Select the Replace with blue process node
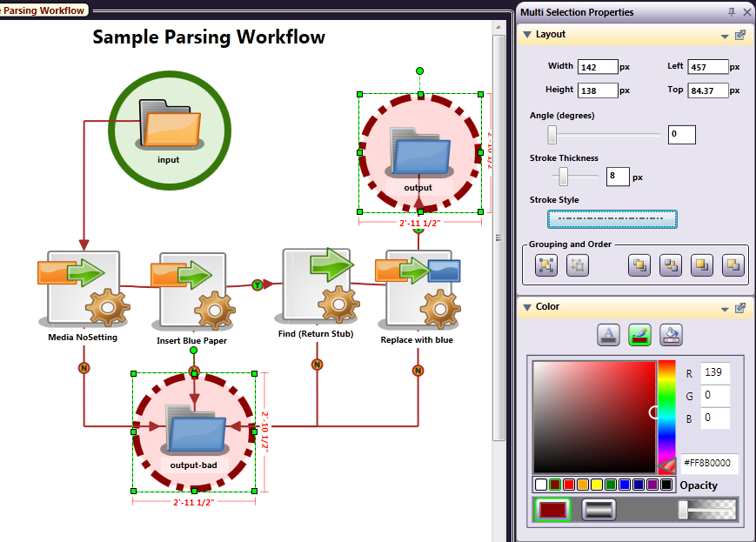 (418, 290)
